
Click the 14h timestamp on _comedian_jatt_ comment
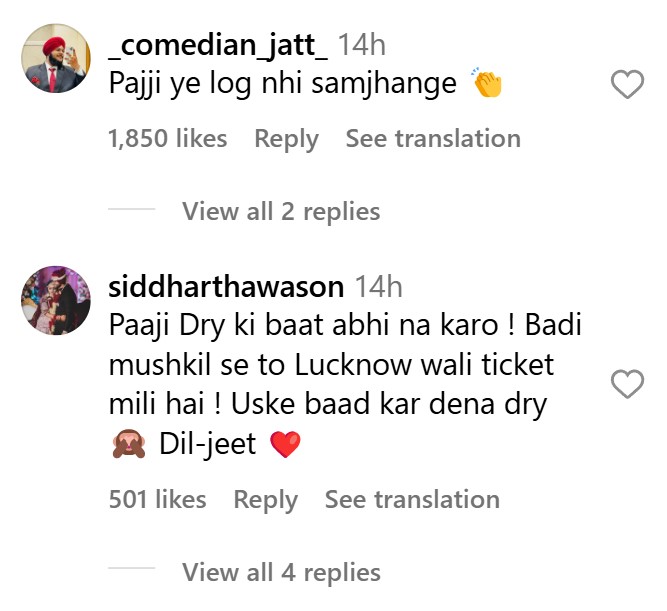[362, 45]
